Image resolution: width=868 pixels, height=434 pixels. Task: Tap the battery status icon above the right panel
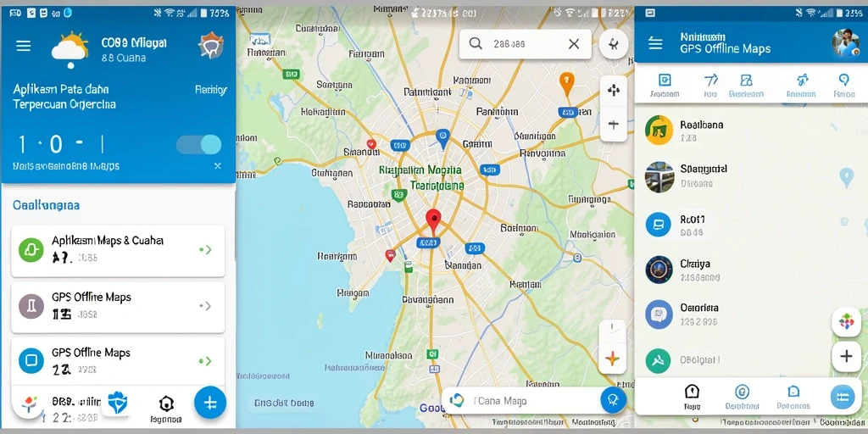point(839,13)
